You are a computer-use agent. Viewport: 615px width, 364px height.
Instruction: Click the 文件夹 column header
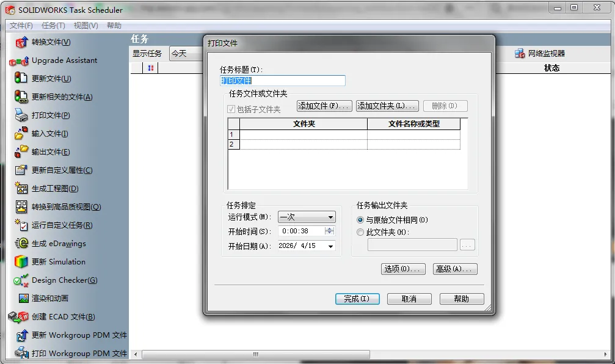304,124
